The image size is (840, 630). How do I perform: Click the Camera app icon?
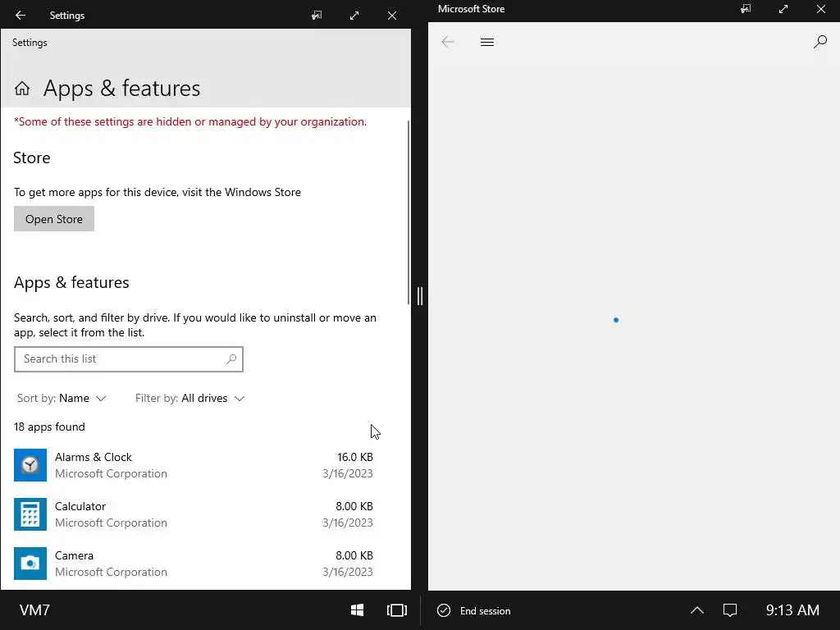(30, 564)
